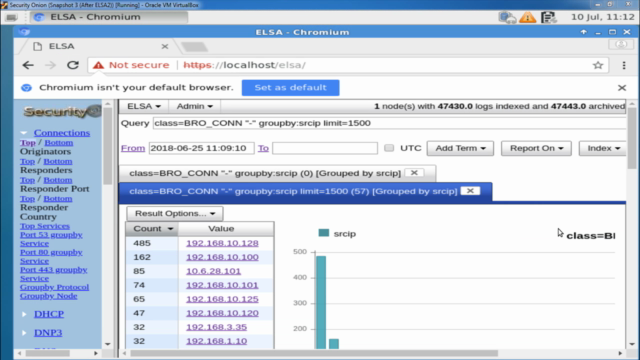Open IP 192.168.1.10 link
640x360 pixels.
click(216, 341)
